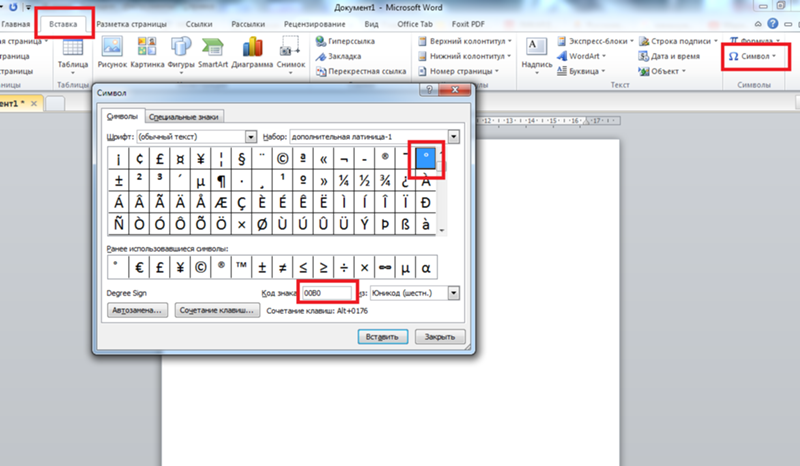Open the Foxit PDF ribbon tab
Viewport: 800px width, 466px height.
[x=468, y=24]
